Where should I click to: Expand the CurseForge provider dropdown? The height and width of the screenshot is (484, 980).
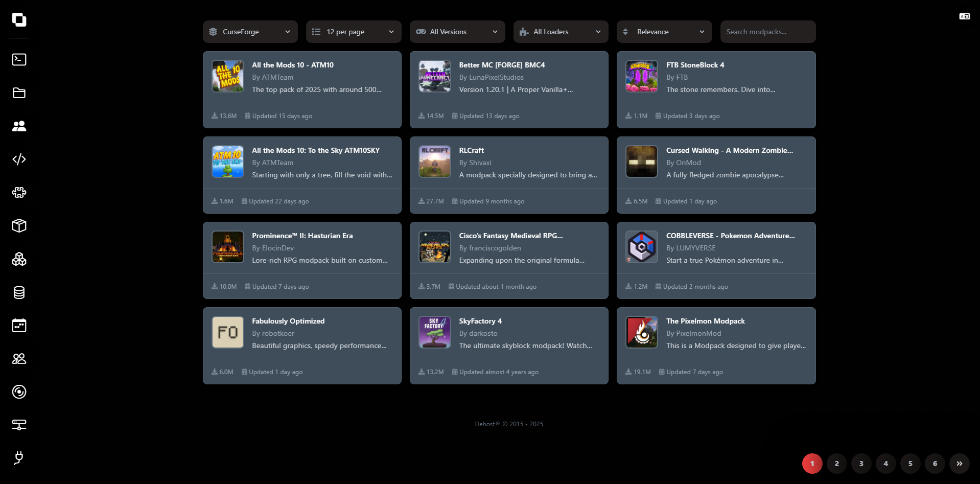[x=250, y=32]
